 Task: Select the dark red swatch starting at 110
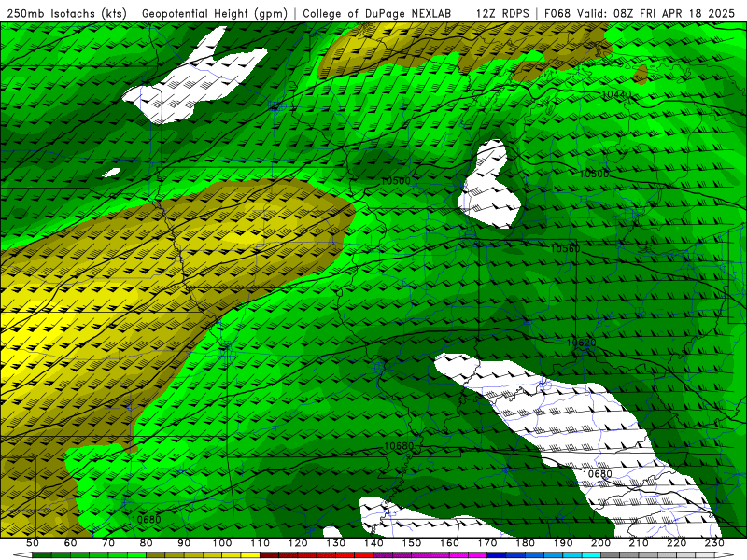pyautogui.click(x=270, y=555)
